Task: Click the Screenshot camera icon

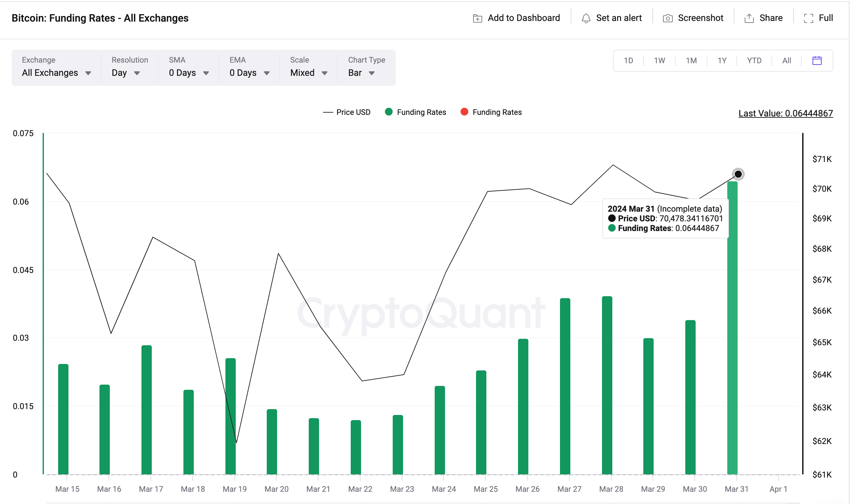Action: (x=668, y=18)
